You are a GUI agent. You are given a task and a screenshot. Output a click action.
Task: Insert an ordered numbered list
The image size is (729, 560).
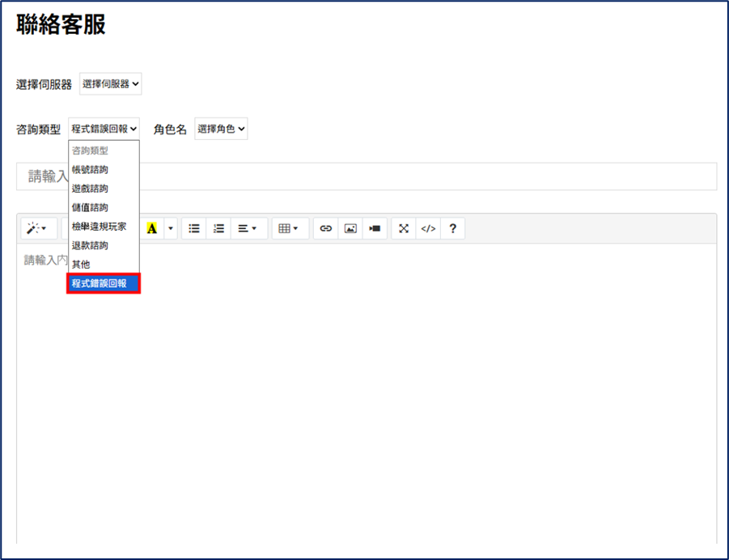pyautogui.click(x=218, y=228)
